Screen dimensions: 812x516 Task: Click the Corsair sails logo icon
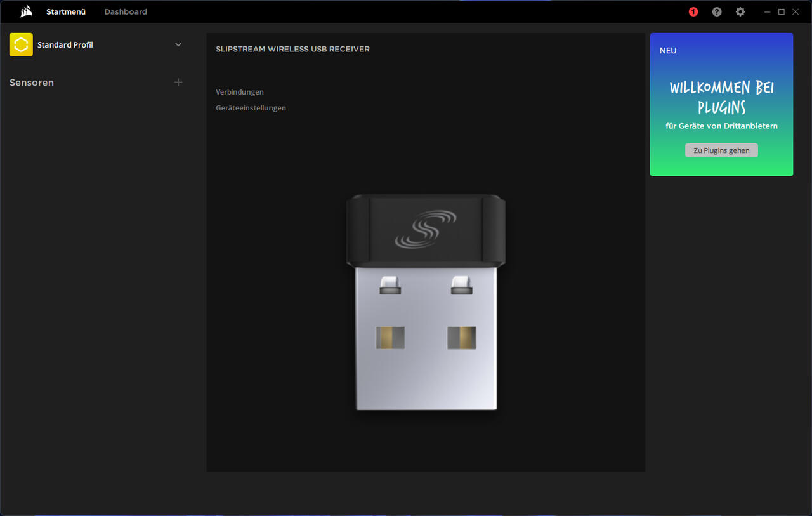[x=26, y=11]
